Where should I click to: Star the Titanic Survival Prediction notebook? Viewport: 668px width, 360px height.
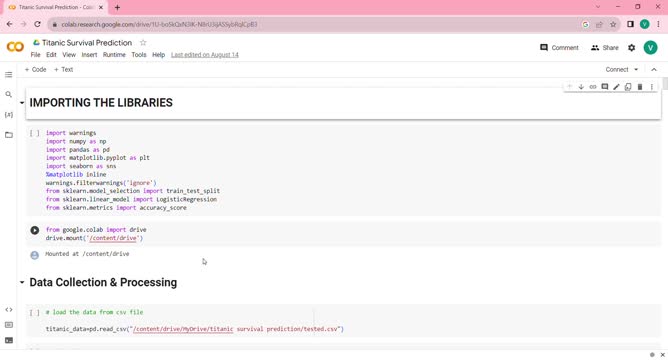[x=143, y=43]
